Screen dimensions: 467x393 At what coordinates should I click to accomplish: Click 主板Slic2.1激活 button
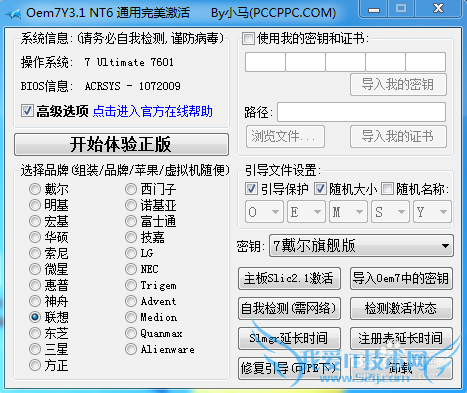(x=289, y=278)
